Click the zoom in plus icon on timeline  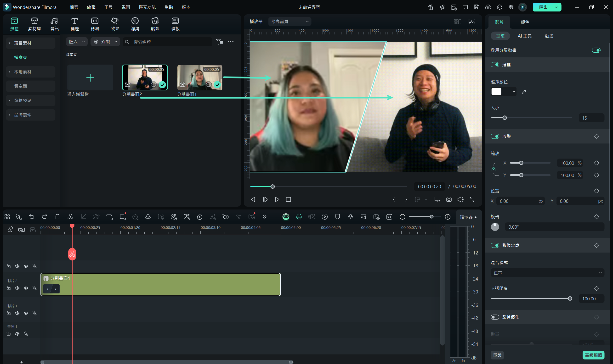[x=448, y=217]
